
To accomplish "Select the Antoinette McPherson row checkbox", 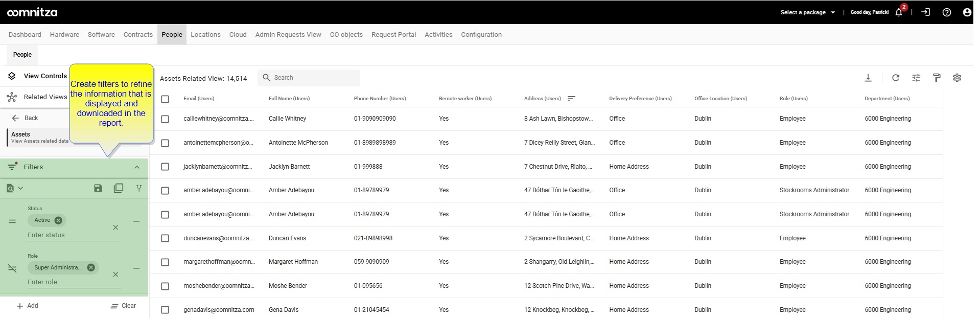I will click(165, 143).
